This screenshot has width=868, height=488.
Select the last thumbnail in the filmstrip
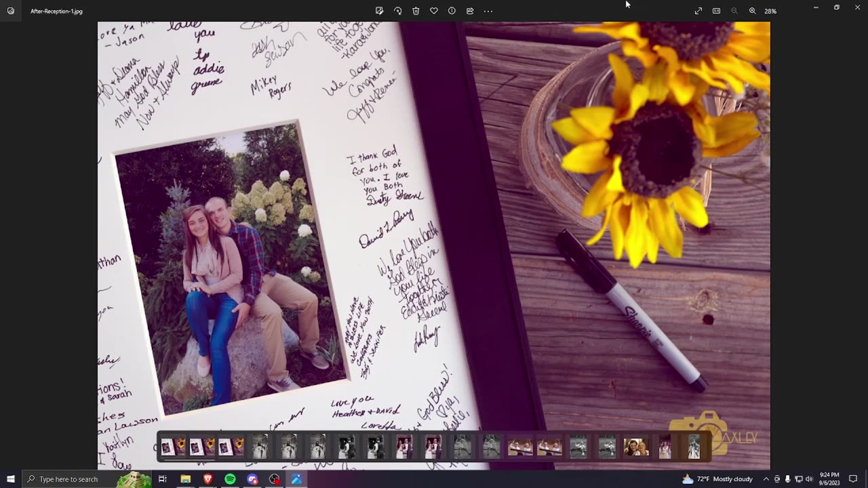click(x=694, y=447)
